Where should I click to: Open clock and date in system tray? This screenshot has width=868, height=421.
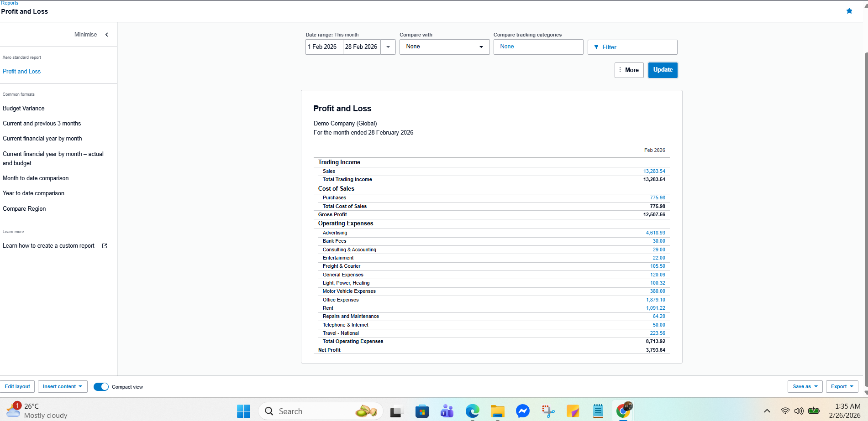tap(845, 411)
